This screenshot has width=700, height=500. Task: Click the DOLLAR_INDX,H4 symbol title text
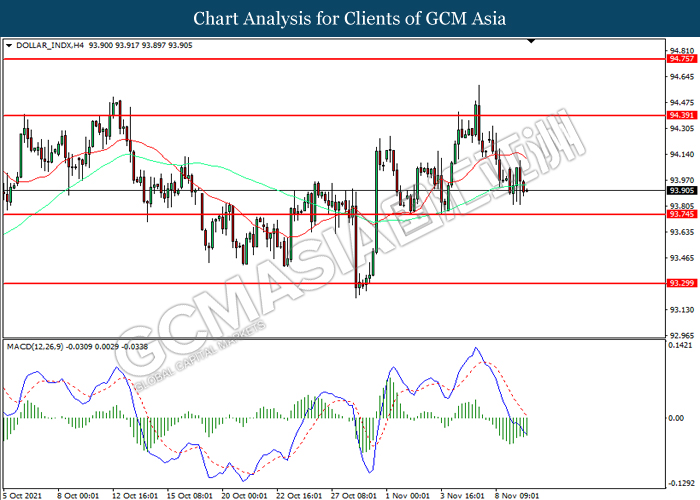coord(50,46)
